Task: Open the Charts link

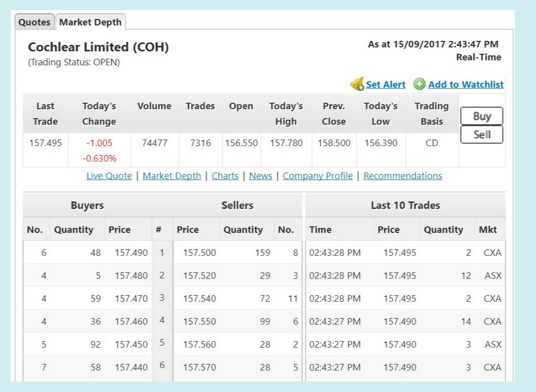Action: (225, 176)
